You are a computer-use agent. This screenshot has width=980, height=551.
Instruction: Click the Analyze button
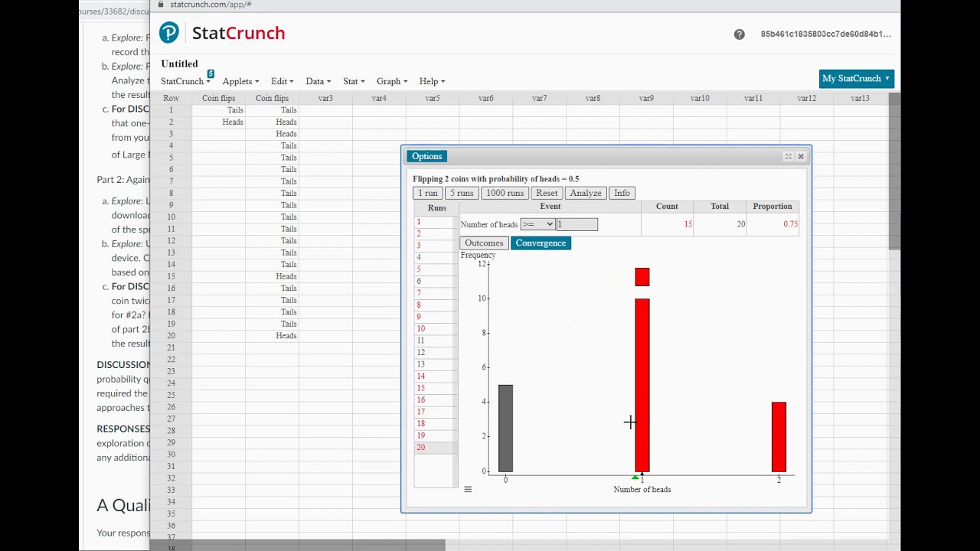click(586, 193)
